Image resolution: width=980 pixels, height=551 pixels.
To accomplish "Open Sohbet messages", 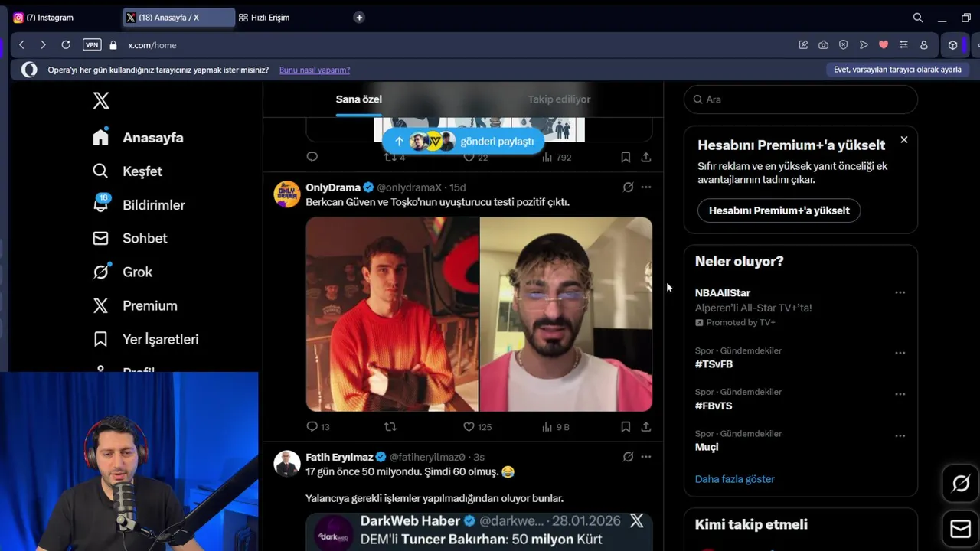I will [x=129, y=238].
